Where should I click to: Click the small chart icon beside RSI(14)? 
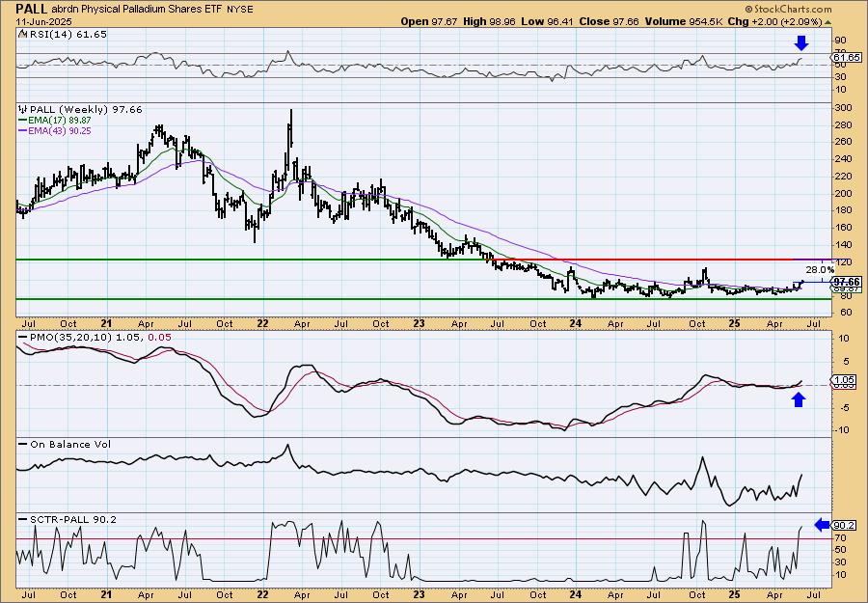22,34
